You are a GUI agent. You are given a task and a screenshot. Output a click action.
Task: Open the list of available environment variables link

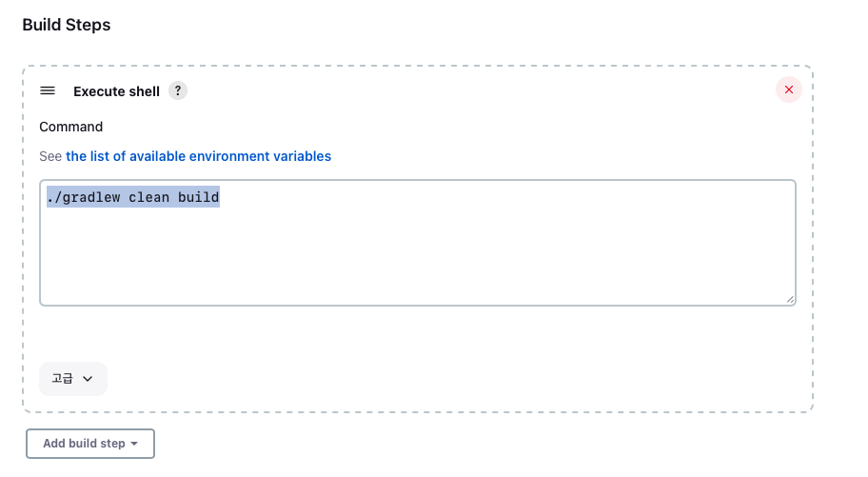[198, 157]
